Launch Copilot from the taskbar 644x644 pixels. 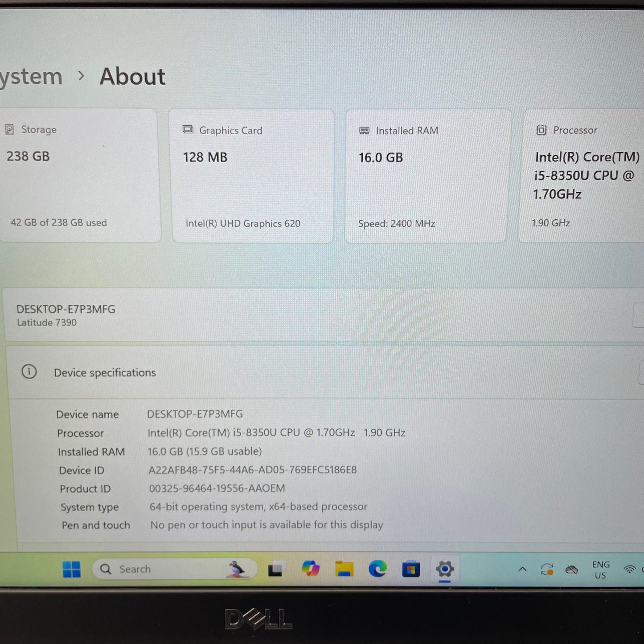(311, 569)
